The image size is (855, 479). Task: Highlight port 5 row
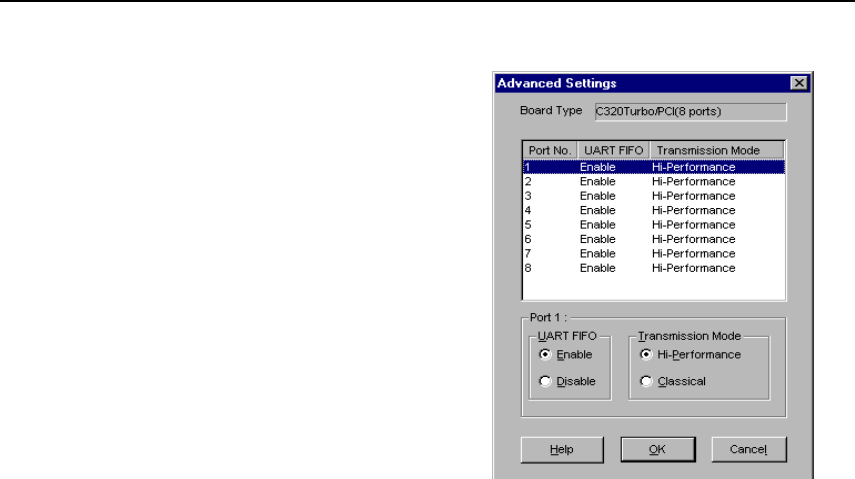652,225
